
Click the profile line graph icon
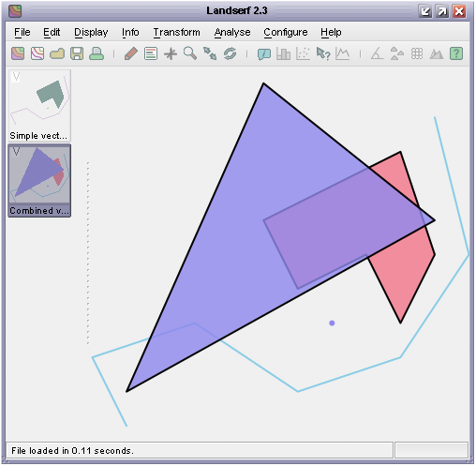[343, 53]
